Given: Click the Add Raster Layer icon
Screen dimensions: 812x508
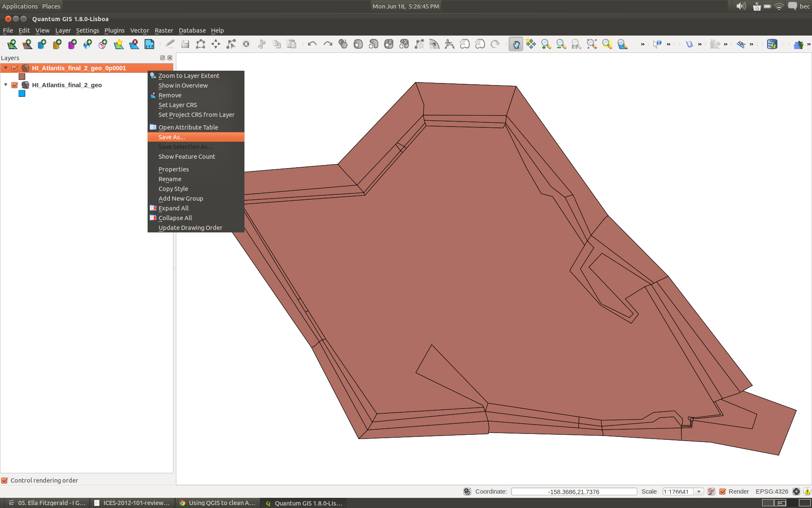Looking at the screenshot, I should point(27,44).
